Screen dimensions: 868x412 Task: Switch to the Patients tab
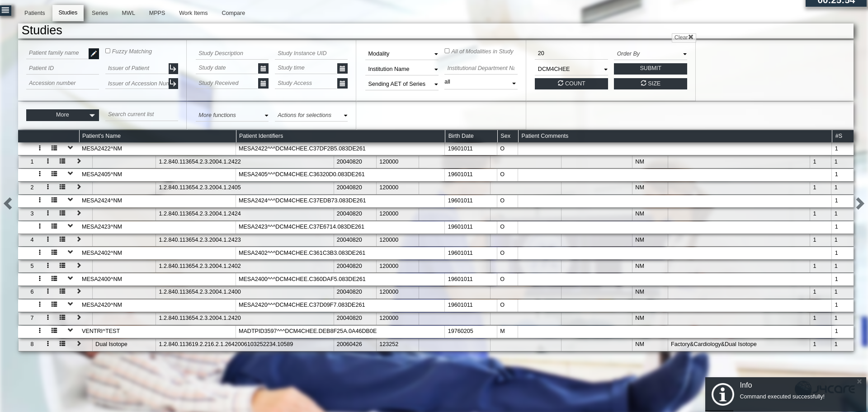34,13
